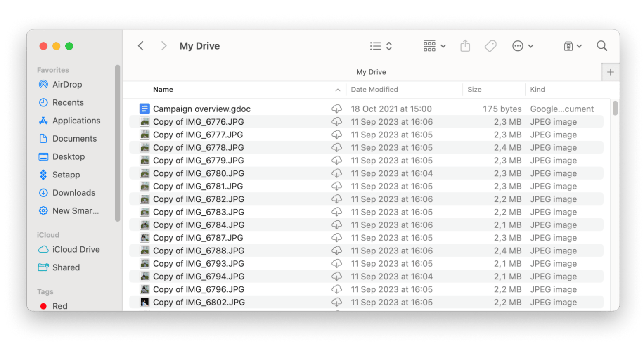Screen dimensions: 644x350
Task: Click cloud download icon for Campaign overview.gdoc
Action: click(x=336, y=109)
